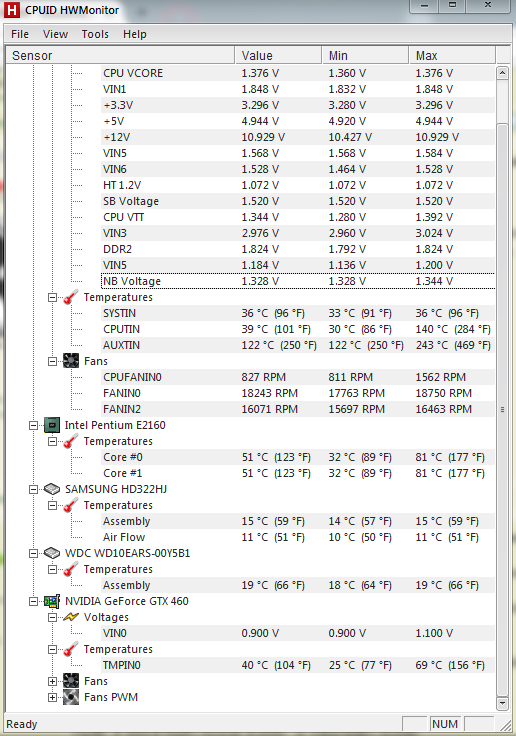Open the View menu
The image size is (516, 736).
(x=55, y=34)
